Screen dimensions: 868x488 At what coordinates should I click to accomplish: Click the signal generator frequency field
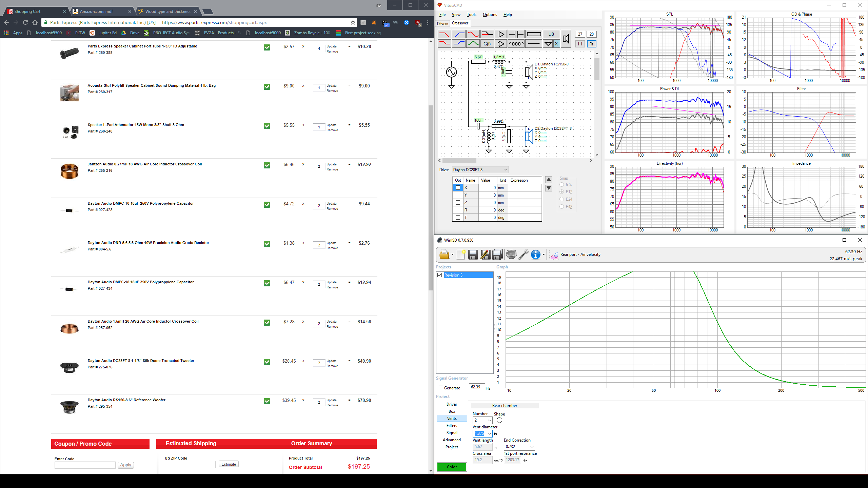click(x=476, y=387)
